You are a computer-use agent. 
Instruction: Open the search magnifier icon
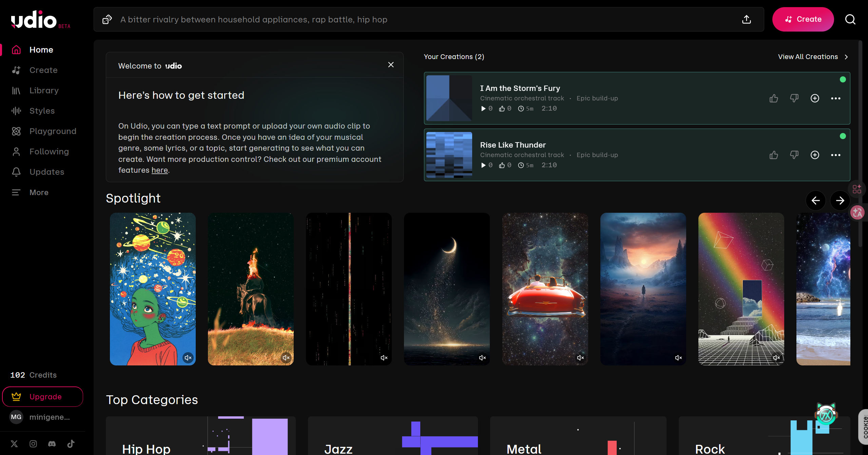click(x=850, y=20)
